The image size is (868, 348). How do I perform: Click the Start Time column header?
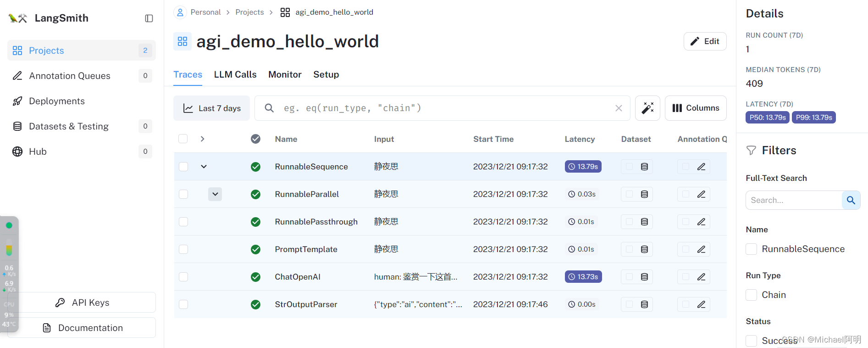point(493,139)
